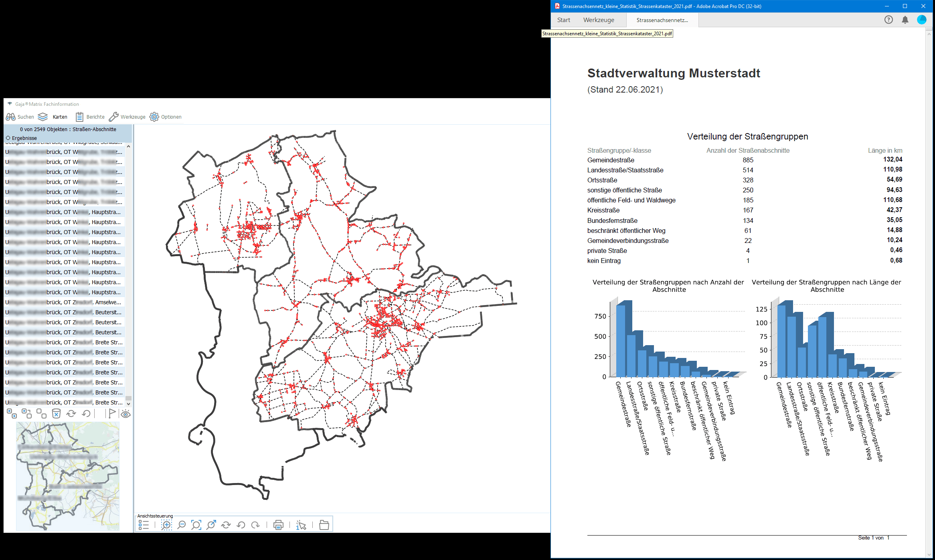The image size is (935, 560).
Task: Click the invert selection icon below the list
Action: [x=27, y=414]
